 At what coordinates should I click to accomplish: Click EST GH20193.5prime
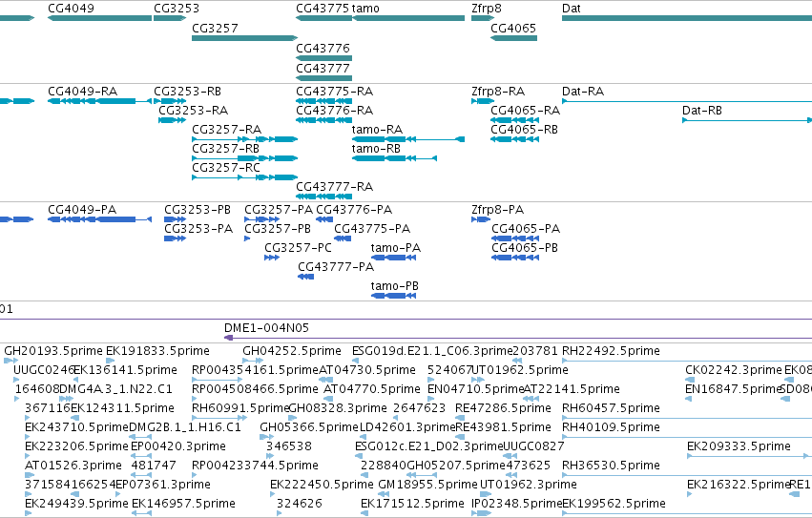pyautogui.click(x=10, y=361)
